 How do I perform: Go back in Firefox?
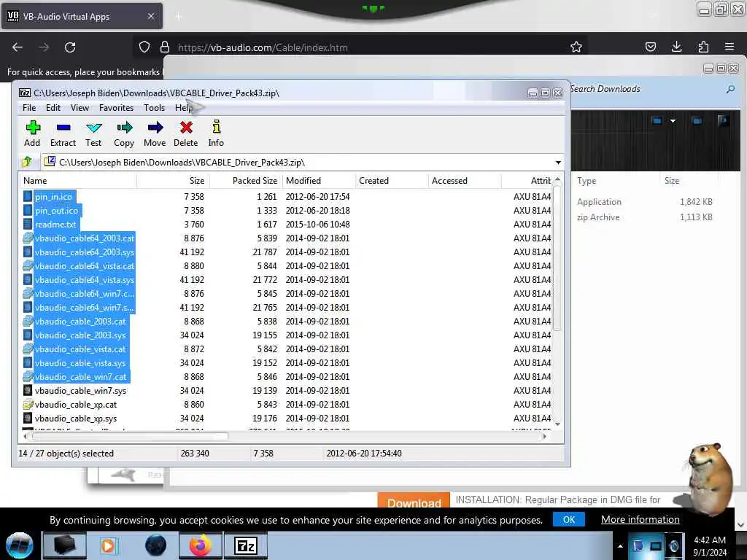pyautogui.click(x=18, y=47)
